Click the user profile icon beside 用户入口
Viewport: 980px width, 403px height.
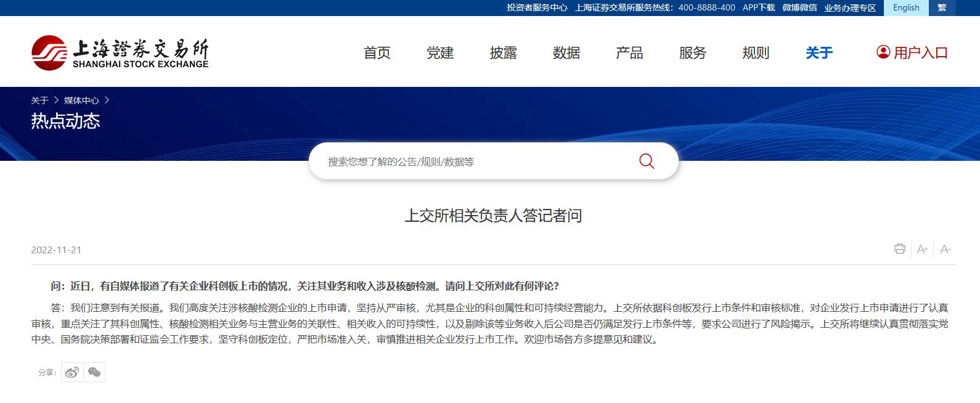pyautogui.click(x=883, y=52)
